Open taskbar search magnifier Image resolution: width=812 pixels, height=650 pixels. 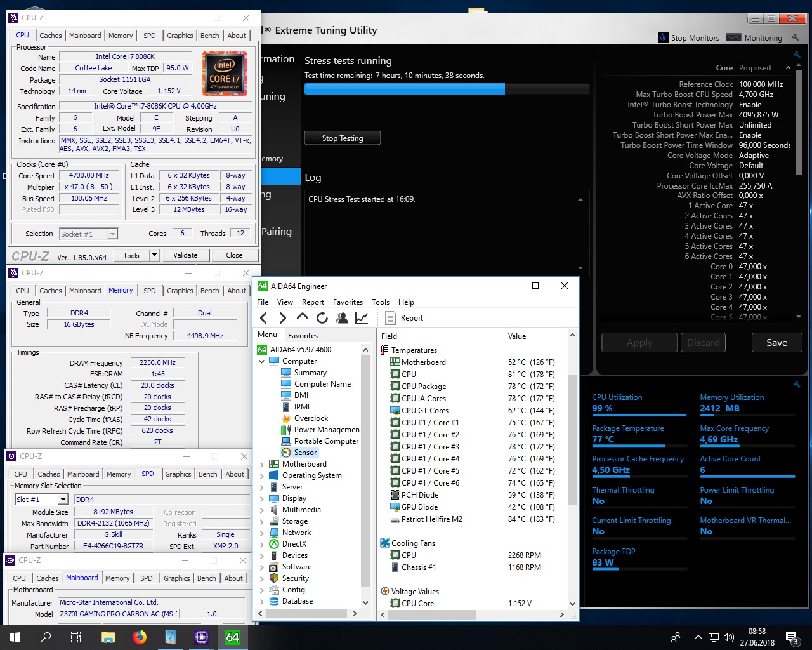pyautogui.click(x=46, y=637)
